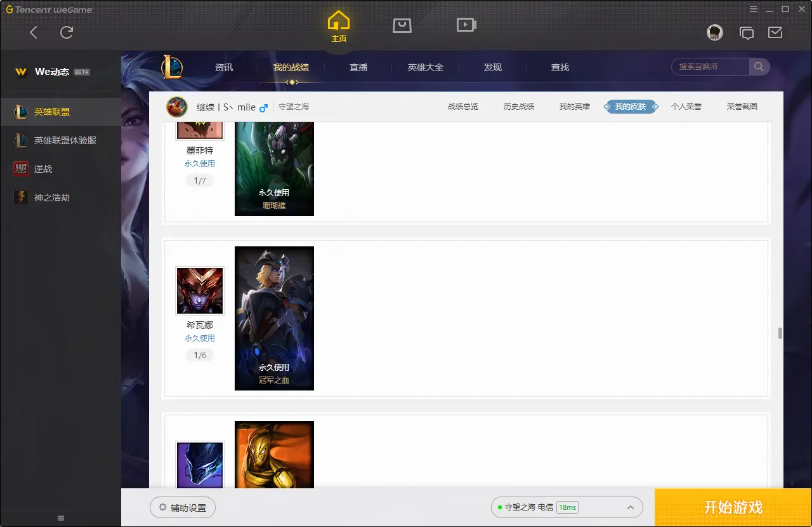Screen dimensions: 812x527
Task: Open the 我的英雄 sub-tab
Action: point(575,107)
